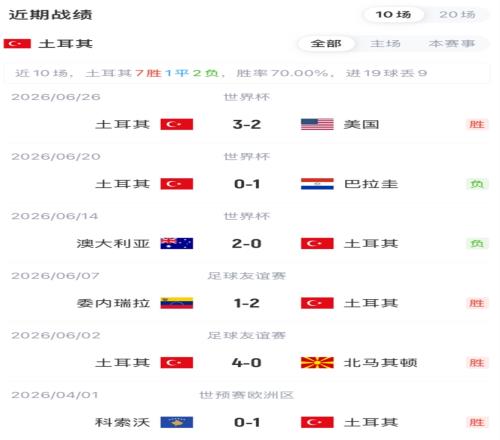Click the Turkey flag in 3-2 match row
The image size is (500, 440).
pyautogui.click(x=177, y=124)
